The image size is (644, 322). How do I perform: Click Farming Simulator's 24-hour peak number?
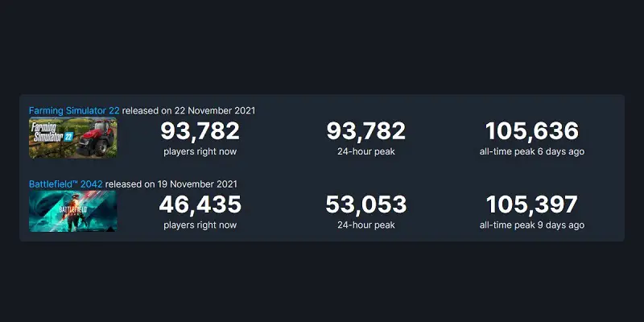click(x=366, y=131)
